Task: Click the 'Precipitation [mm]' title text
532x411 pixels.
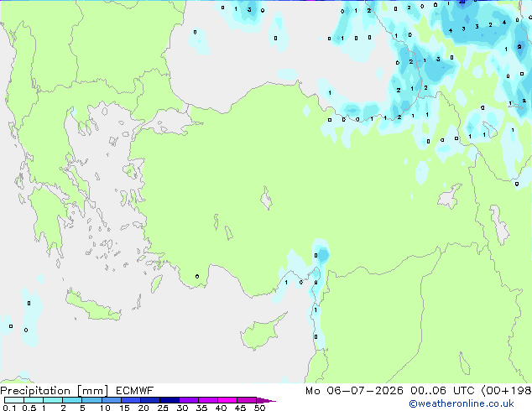Action: pyautogui.click(x=55, y=391)
